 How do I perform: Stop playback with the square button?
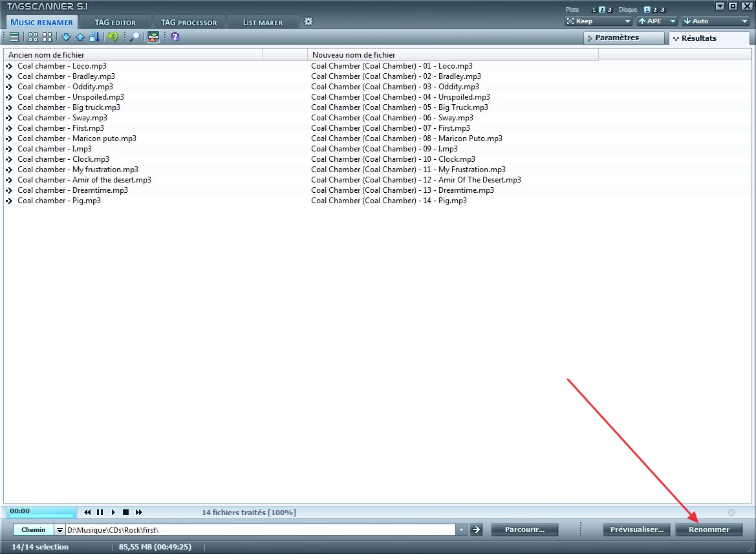(x=126, y=513)
